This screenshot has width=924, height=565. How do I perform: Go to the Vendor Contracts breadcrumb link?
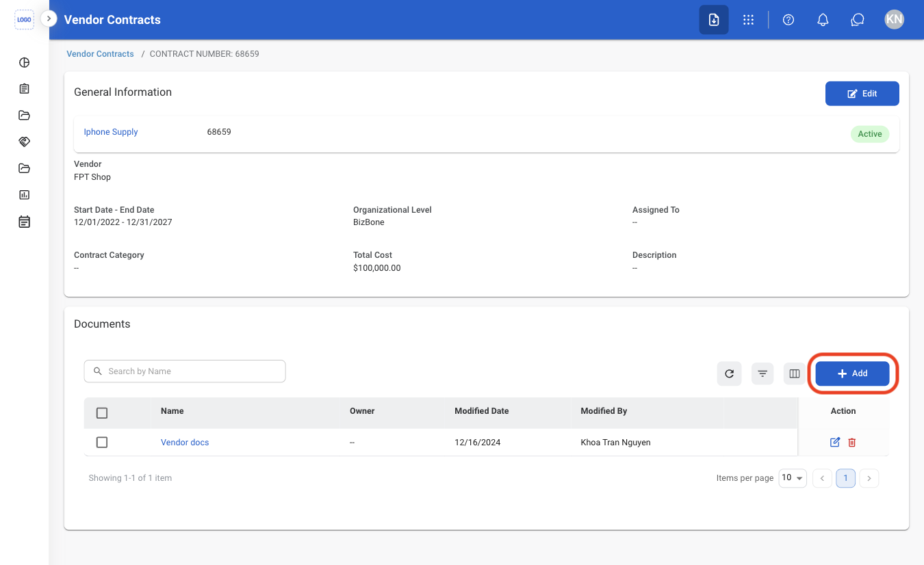100,54
